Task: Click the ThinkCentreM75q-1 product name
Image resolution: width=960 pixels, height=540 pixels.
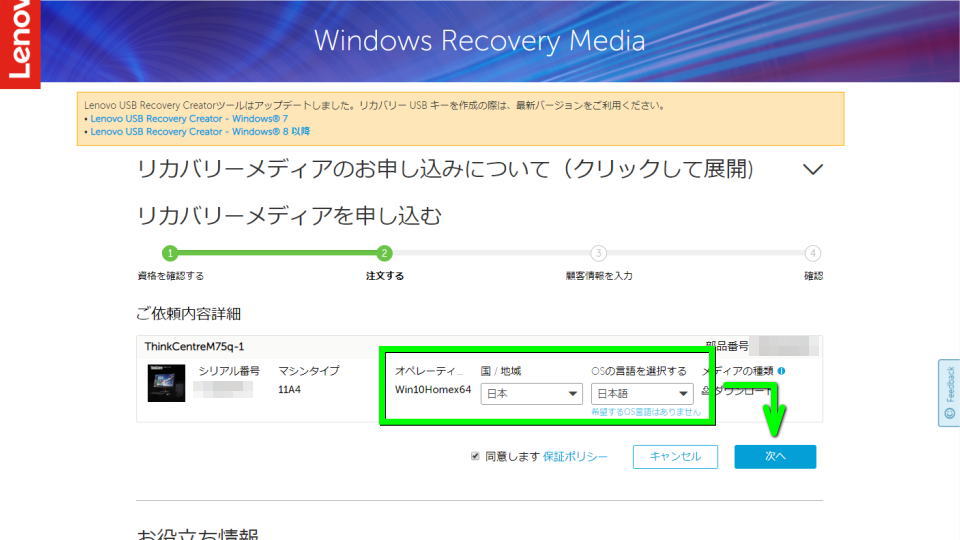Action: click(x=194, y=347)
